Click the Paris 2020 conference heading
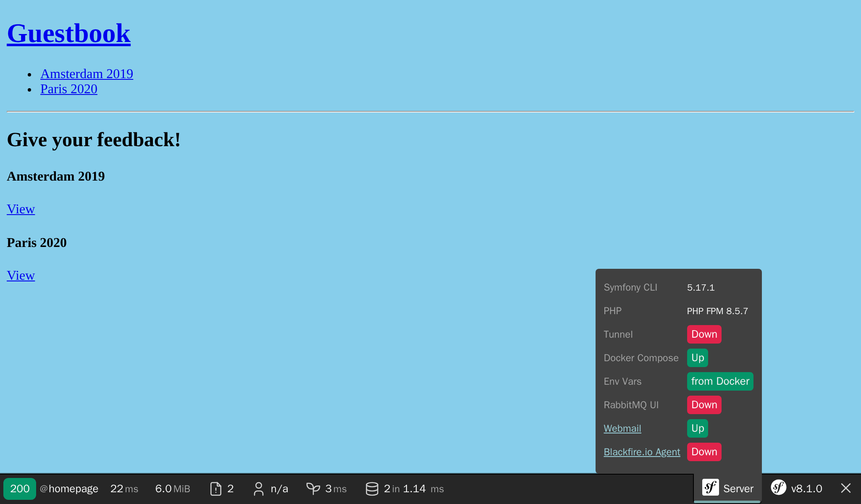Screen dimensions: 861x504 (x=37, y=243)
